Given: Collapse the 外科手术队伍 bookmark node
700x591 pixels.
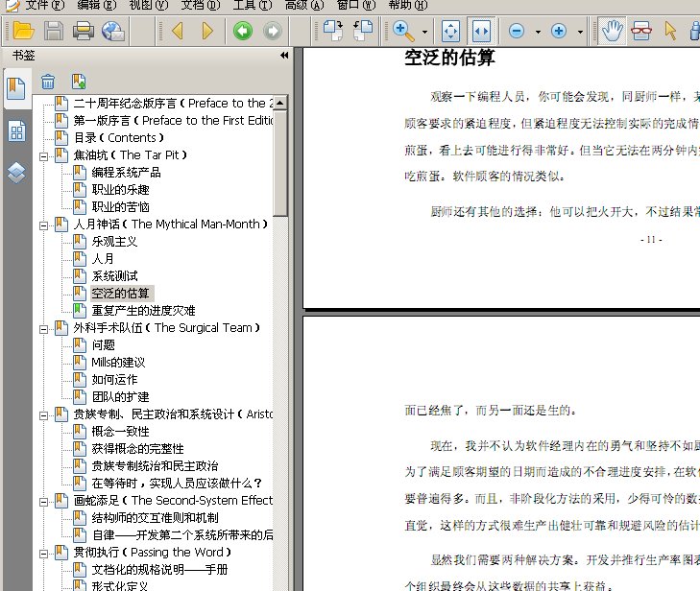Looking at the screenshot, I should 44,329.
